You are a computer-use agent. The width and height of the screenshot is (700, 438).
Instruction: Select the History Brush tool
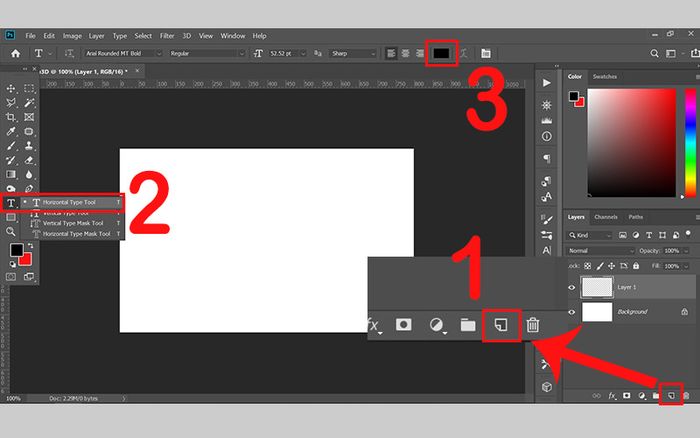pyautogui.click(x=11, y=160)
